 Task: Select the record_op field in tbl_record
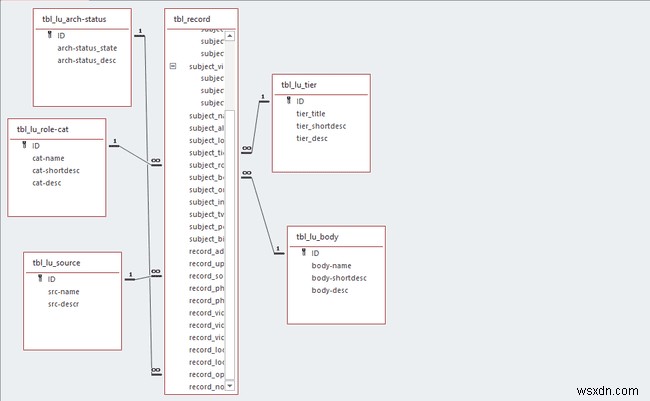pyautogui.click(x=206, y=374)
